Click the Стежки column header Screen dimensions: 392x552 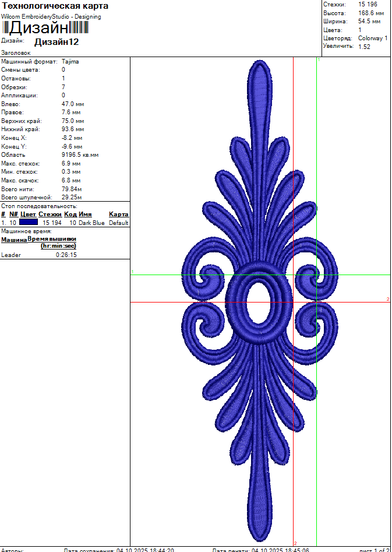pyautogui.click(x=50, y=215)
